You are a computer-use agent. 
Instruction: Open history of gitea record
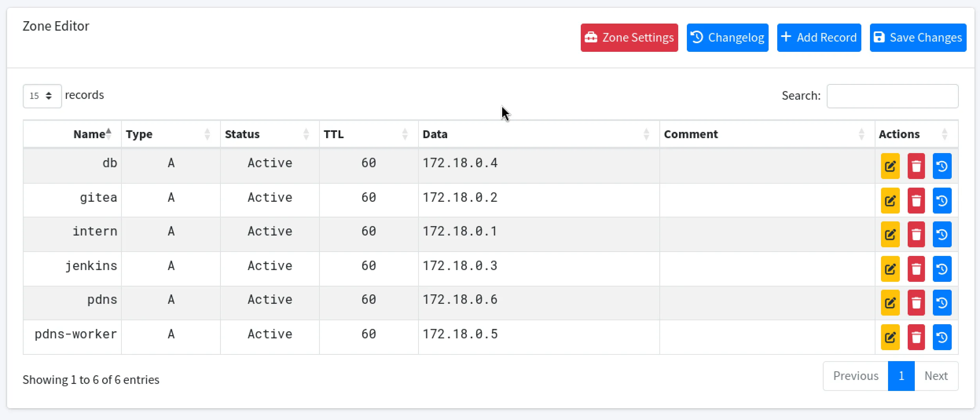click(x=942, y=201)
